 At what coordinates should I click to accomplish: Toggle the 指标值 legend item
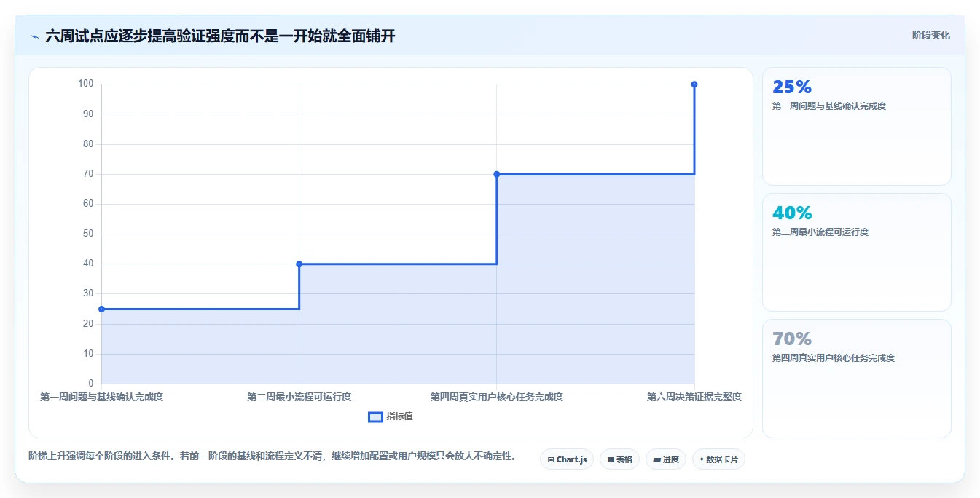[x=391, y=416]
